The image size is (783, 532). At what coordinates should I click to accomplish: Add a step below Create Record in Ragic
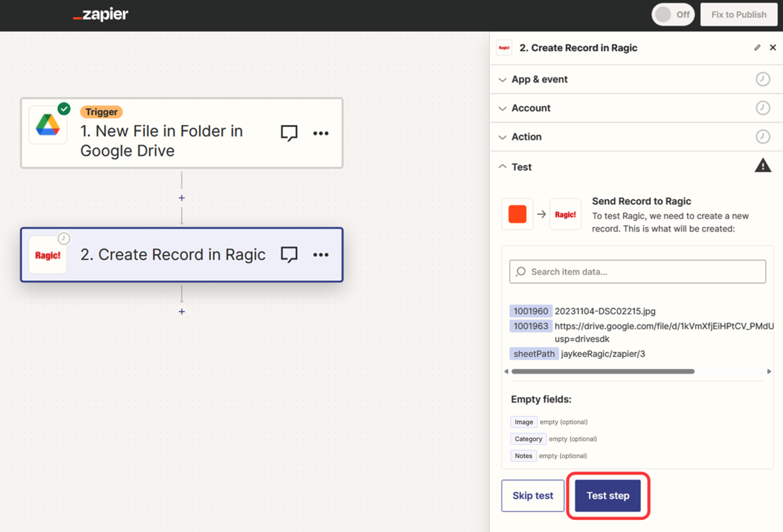pyautogui.click(x=182, y=311)
